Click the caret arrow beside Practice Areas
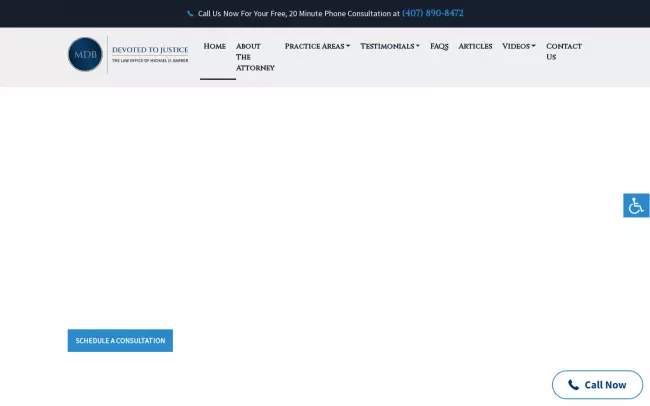Viewport: 650px width, 406px height. (348, 46)
